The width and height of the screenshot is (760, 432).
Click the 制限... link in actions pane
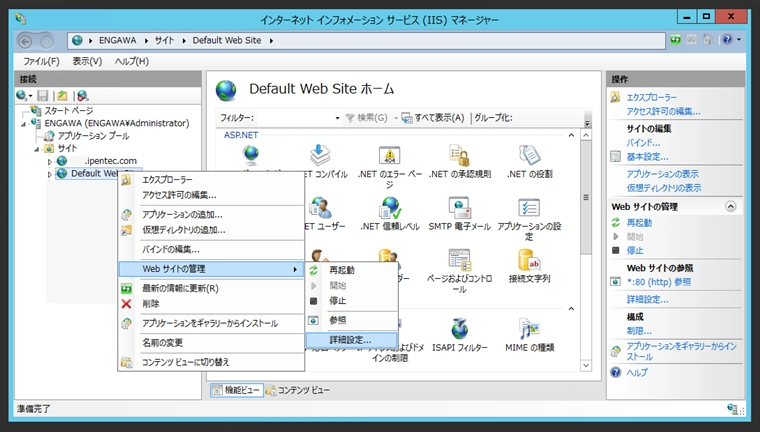[x=639, y=331]
